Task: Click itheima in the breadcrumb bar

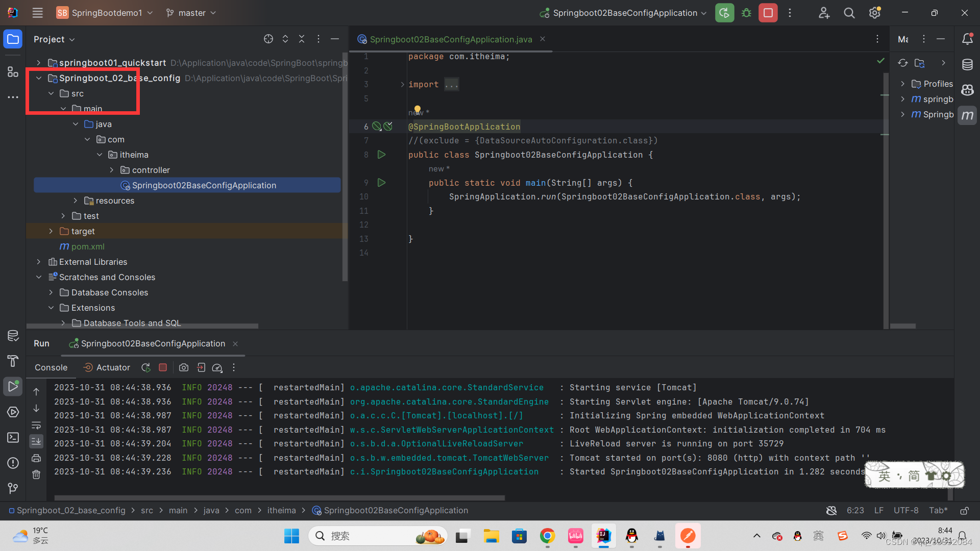Action: pyautogui.click(x=281, y=510)
